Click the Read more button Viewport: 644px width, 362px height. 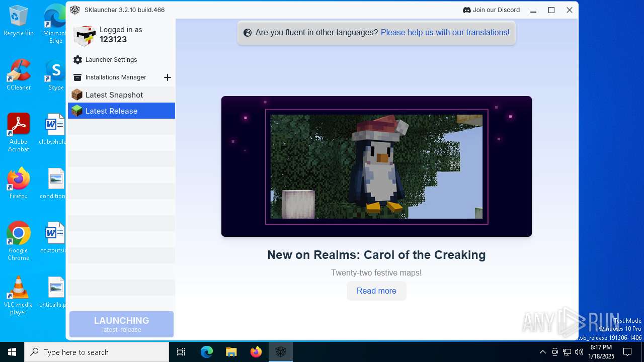(x=376, y=291)
